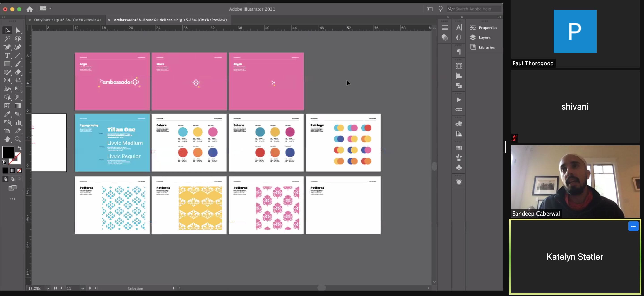Go to next artboard
The image size is (644, 296).
pos(90,288)
